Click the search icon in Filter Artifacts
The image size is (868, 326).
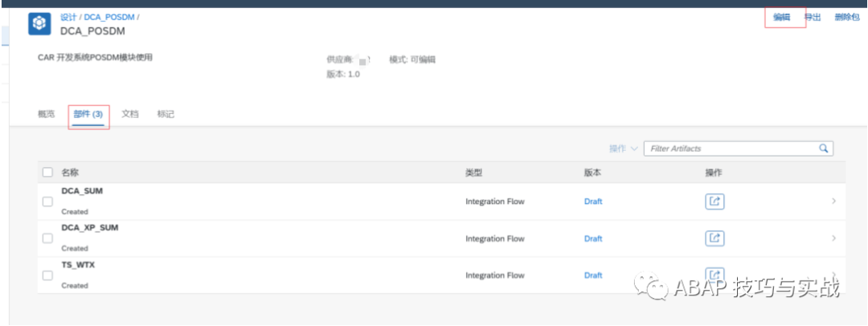click(x=824, y=149)
